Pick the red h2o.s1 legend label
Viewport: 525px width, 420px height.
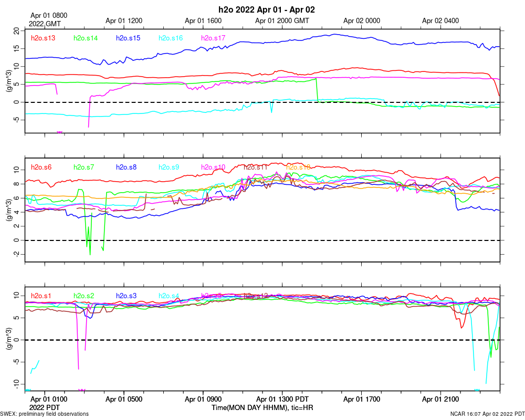click(41, 296)
